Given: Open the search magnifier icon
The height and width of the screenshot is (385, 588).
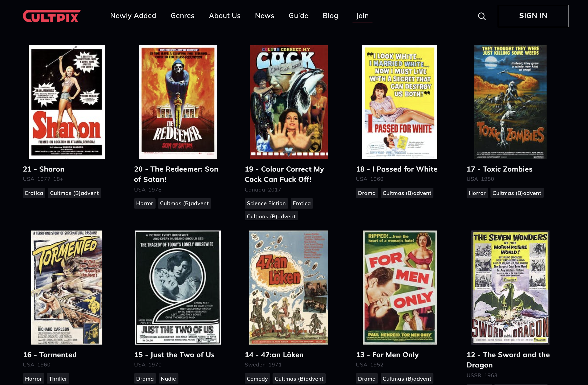Looking at the screenshot, I should point(481,16).
